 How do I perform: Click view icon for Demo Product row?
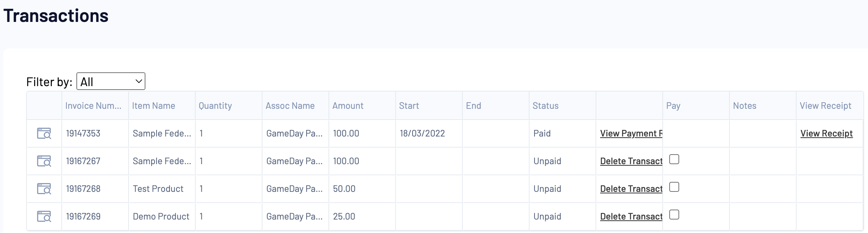coord(44,216)
